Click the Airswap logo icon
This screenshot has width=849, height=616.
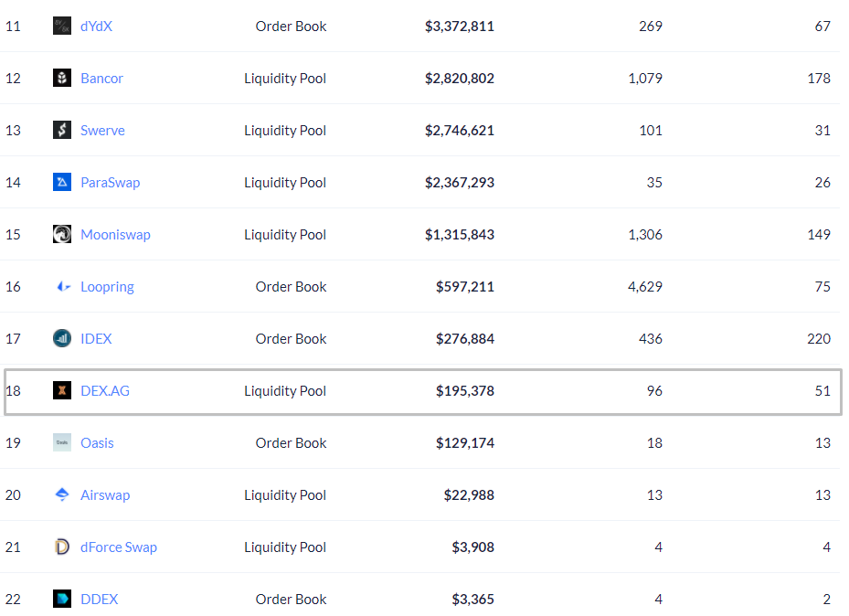point(62,494)
